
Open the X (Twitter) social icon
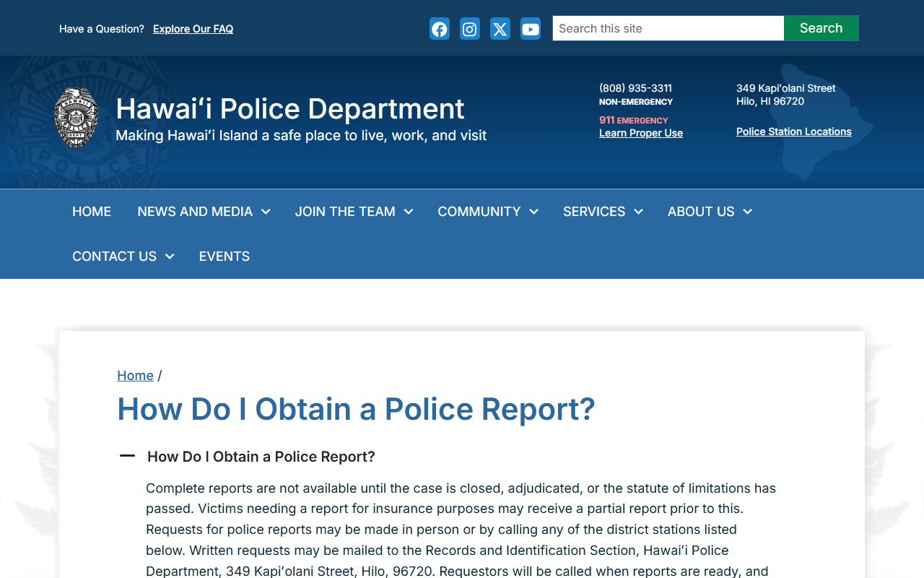[500, 29]
